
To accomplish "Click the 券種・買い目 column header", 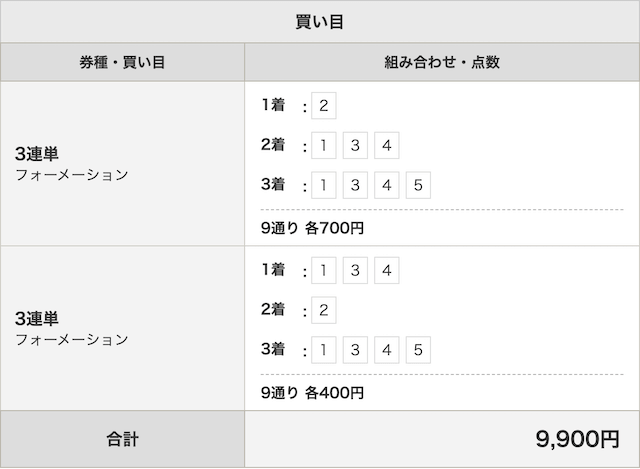I will (122, 62).
